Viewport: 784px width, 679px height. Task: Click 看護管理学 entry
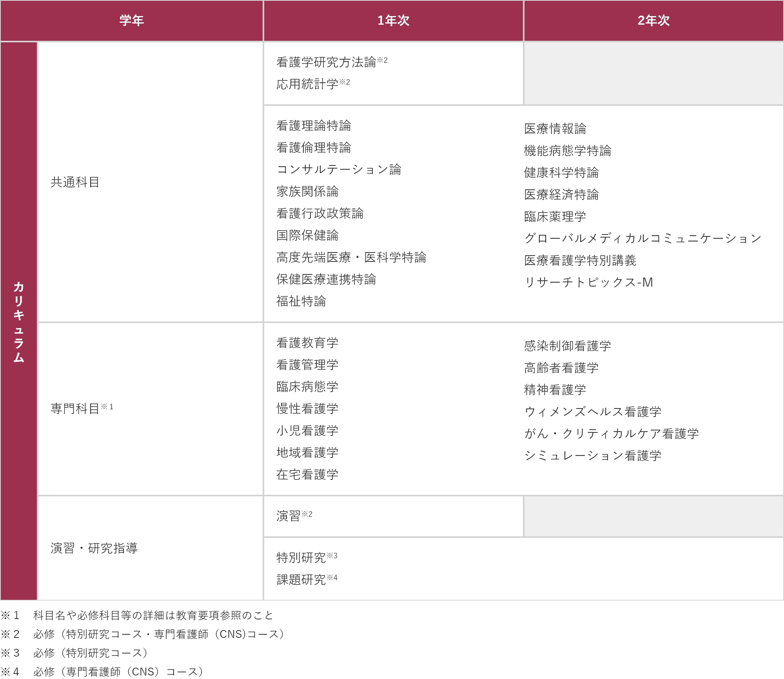307,365
